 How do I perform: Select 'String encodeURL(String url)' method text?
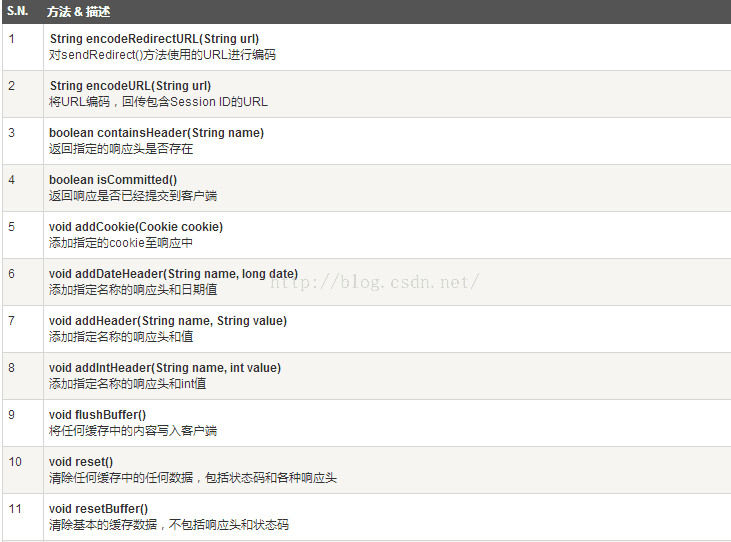point(131,86)
